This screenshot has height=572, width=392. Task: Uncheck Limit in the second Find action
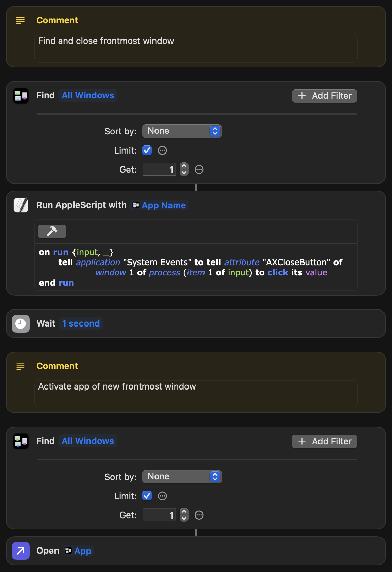point(147,496)
